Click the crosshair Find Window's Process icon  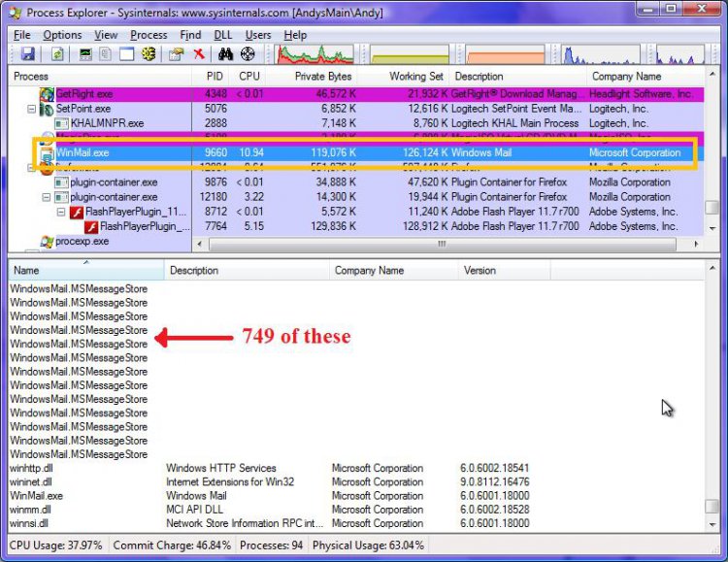248,54
